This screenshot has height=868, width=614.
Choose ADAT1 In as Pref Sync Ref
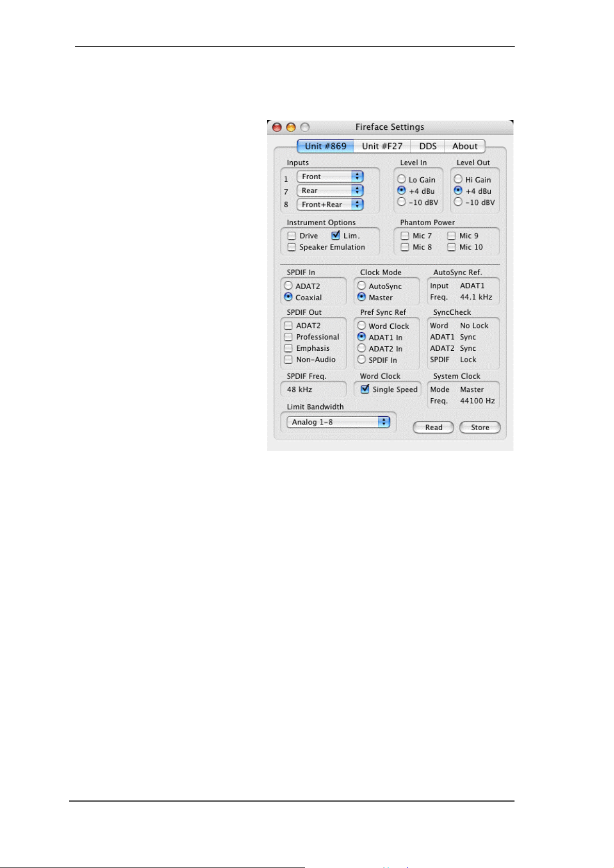pos(362,337)
